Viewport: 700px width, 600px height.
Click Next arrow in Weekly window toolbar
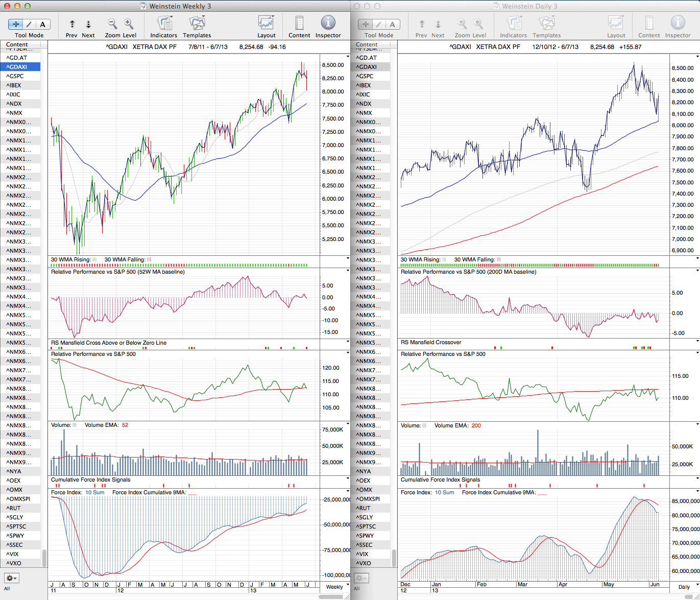click(88, 24)
